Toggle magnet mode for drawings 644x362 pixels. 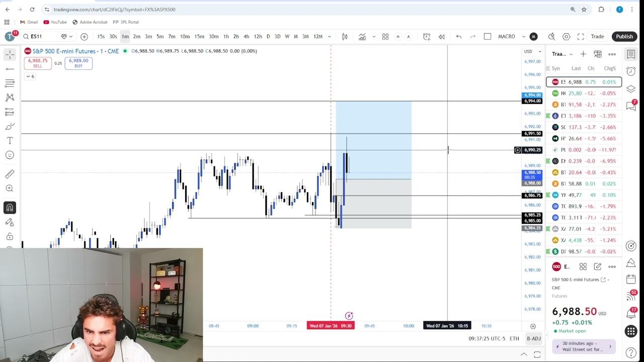tap(10, 207)
